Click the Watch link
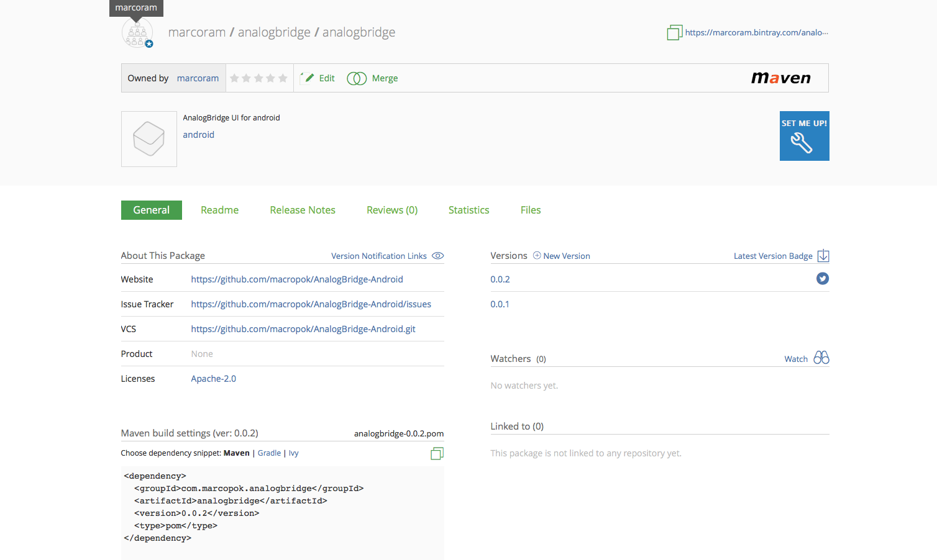This screenshot has width=937, height=560. pyautogui.click(x=796, y=359)
